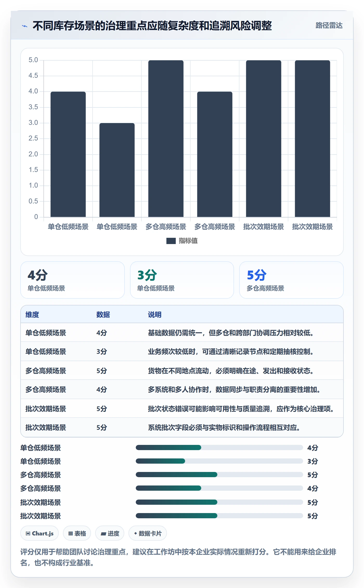Click the footnote starting with 评分仅用于帮助团队讨论治理重点
Image resolution: width=364 pixels, height=588 pixels.
178,557
